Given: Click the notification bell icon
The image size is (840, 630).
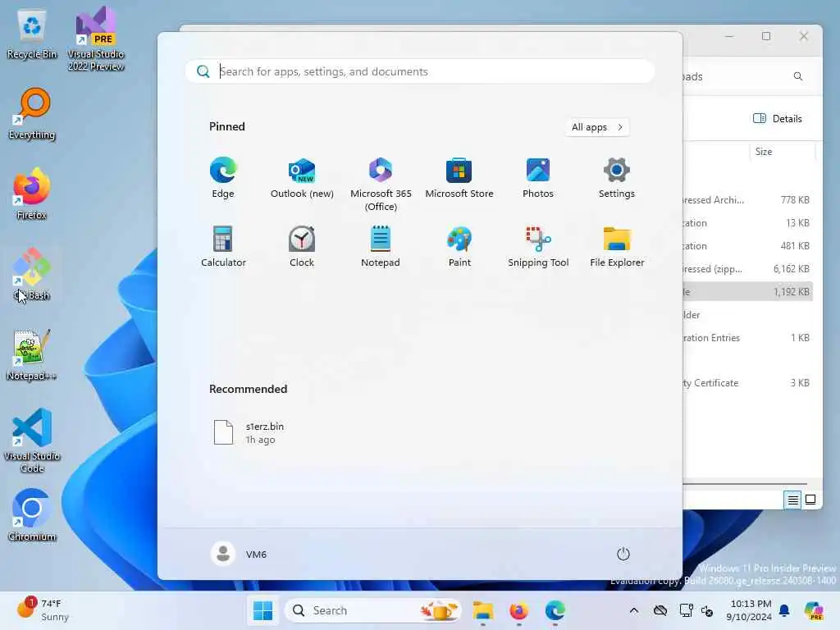Looking at the screenshot, I should (784, 610).
